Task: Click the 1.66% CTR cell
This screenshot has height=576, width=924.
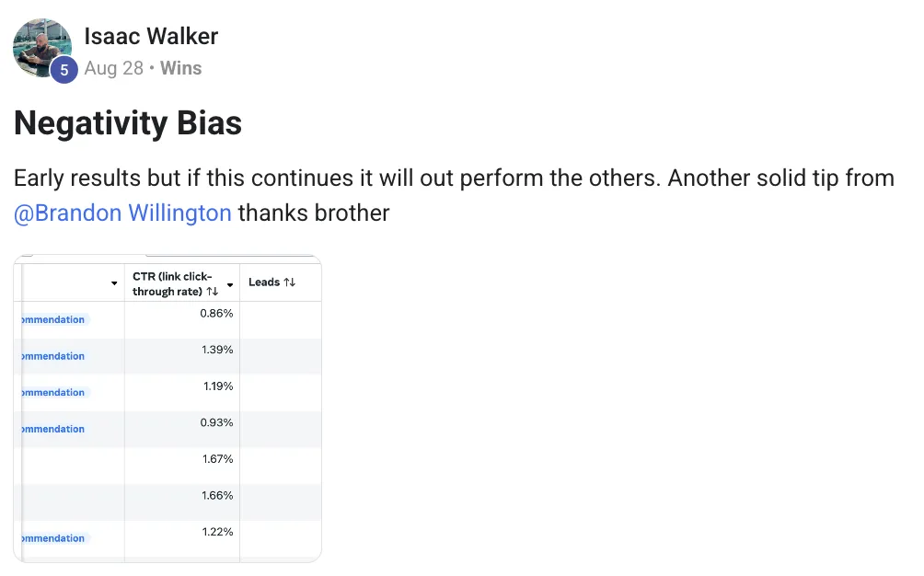Action: (x=217, y=496)
